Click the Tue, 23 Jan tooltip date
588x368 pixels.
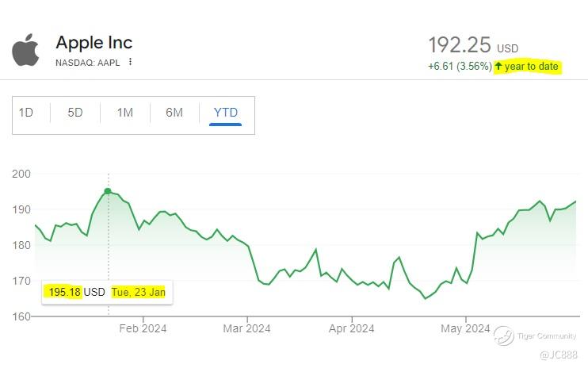tap(139, 292)
